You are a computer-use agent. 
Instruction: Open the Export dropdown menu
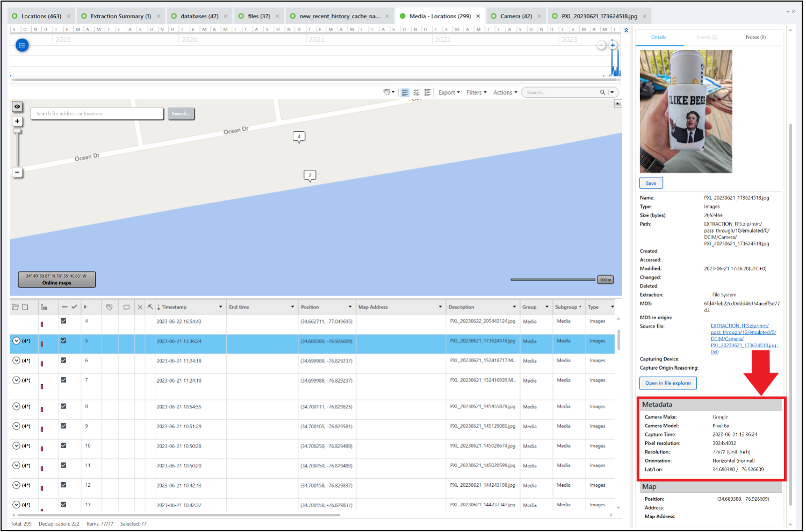coord(449,92)
